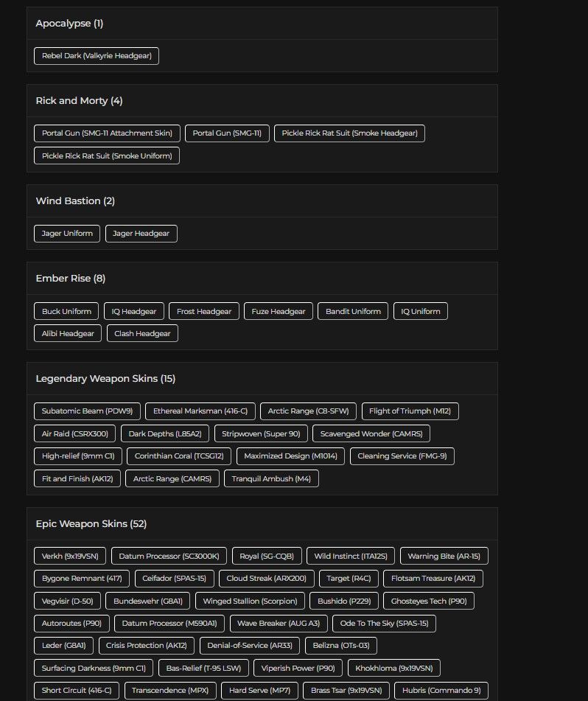Choose Cleaning Service (FMG-9) skin
This screenshot has height=701, width=588.
coord(402,456)
